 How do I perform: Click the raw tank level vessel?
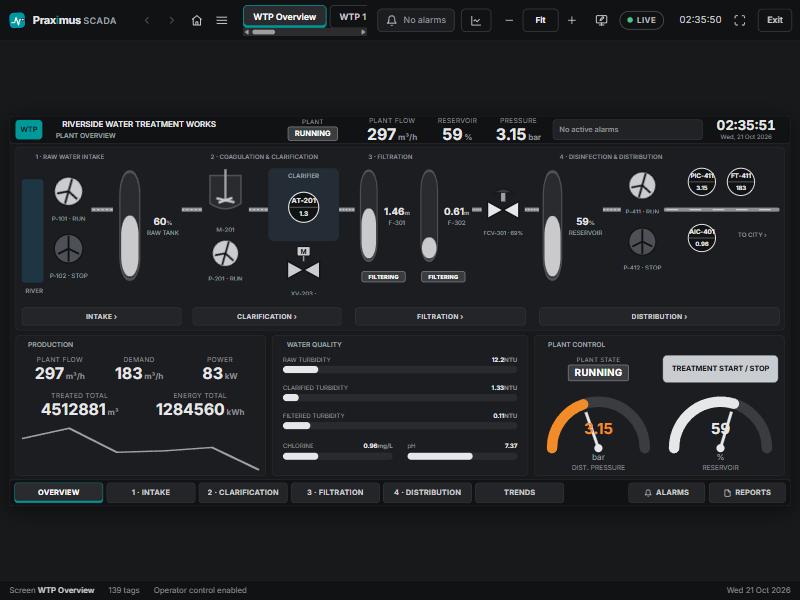pyautogui.click(x=130, y=226)
